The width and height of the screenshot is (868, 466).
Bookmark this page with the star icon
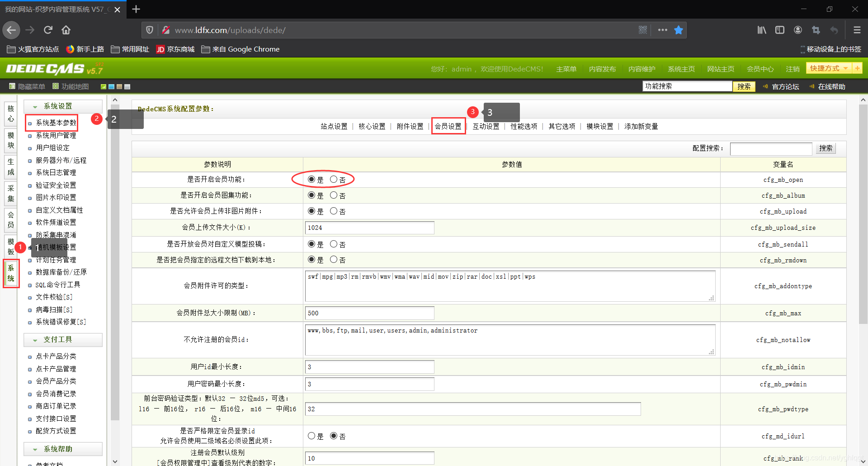coord(679,30)
